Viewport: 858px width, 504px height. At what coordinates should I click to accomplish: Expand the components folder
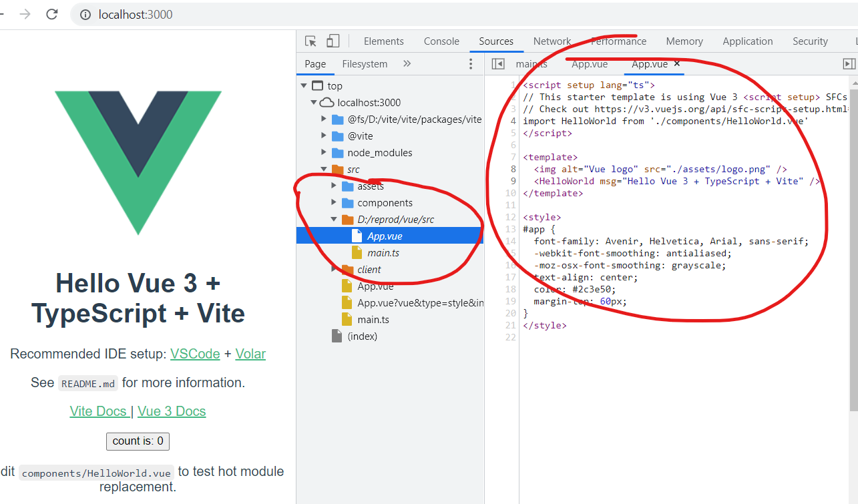[x=334, y=203]
